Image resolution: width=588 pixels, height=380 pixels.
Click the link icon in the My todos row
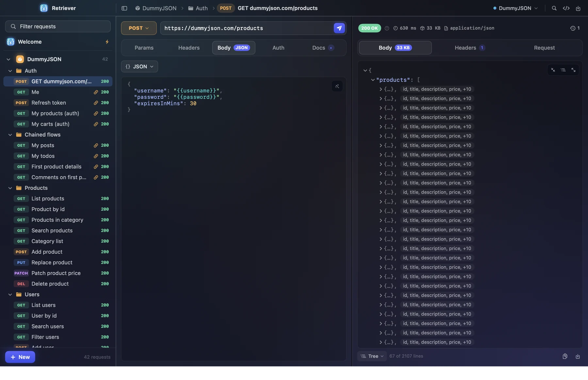tap(96, 156)
